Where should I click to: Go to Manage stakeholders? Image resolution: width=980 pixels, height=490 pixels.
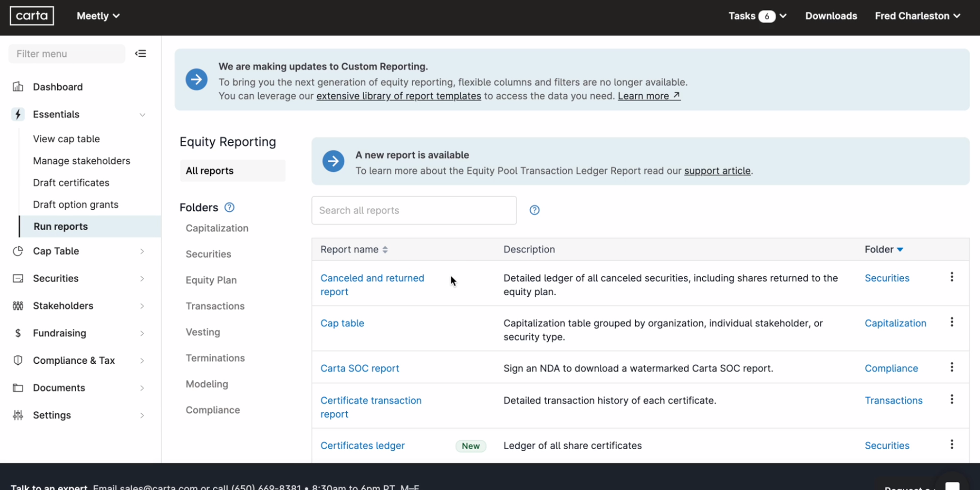tap(82, 161)
